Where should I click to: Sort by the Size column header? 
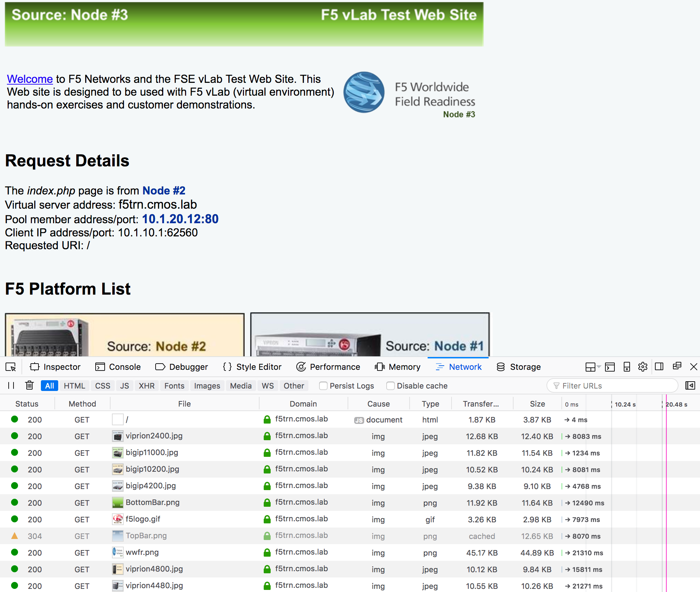(537, 404)
